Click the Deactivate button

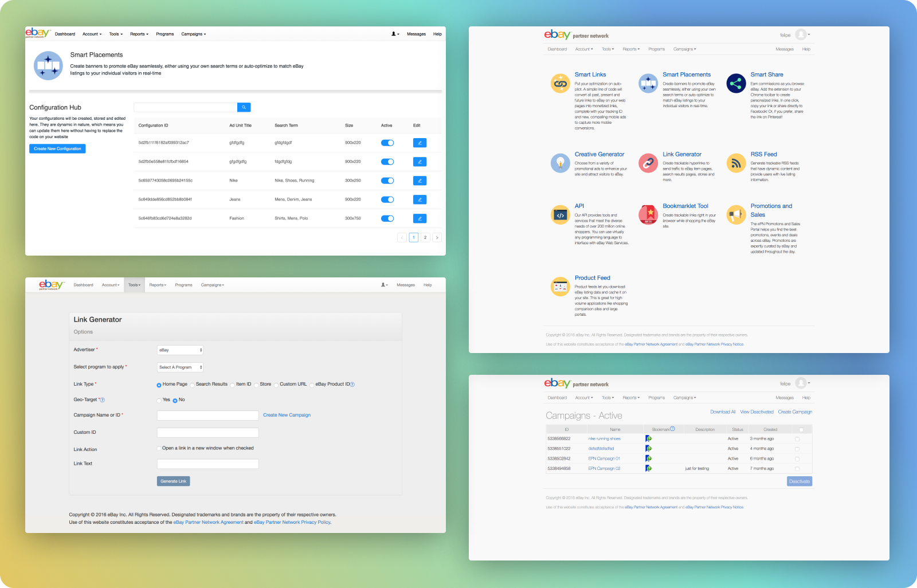pos(800,481)
